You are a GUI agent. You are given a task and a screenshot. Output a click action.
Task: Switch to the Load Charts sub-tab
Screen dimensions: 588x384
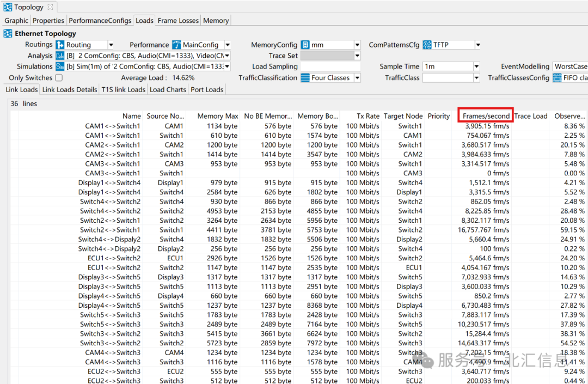(x=168, y=89)
